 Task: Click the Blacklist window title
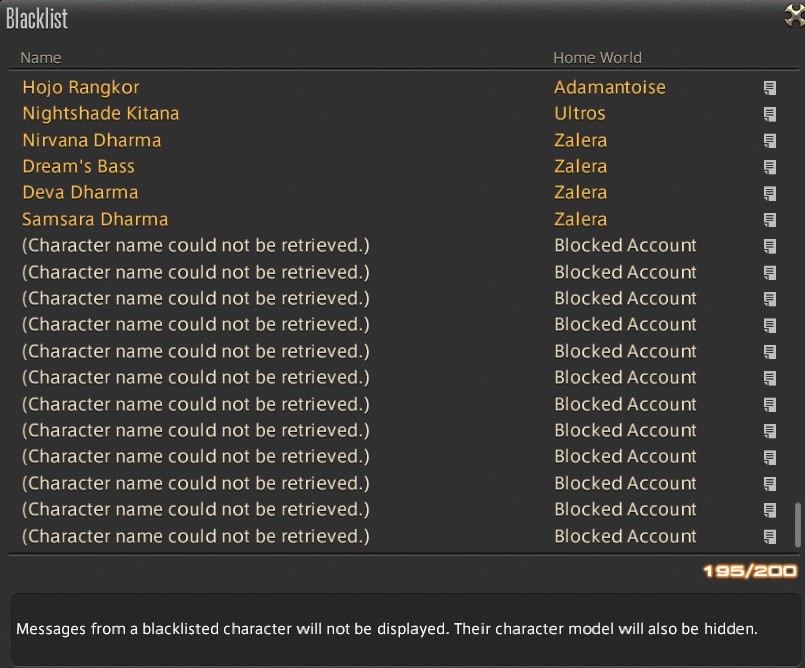(36, 18)
